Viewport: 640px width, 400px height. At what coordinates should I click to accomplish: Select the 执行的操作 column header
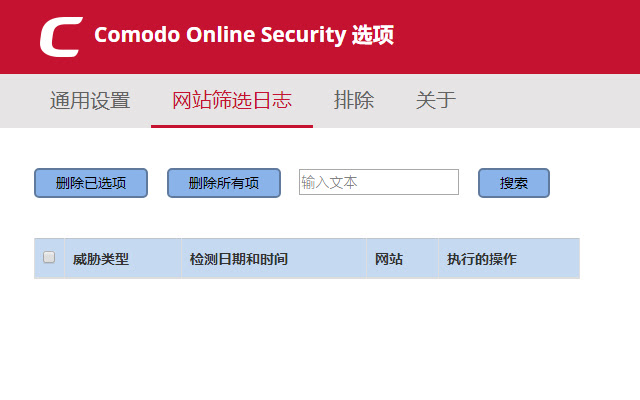click(482, 259)
